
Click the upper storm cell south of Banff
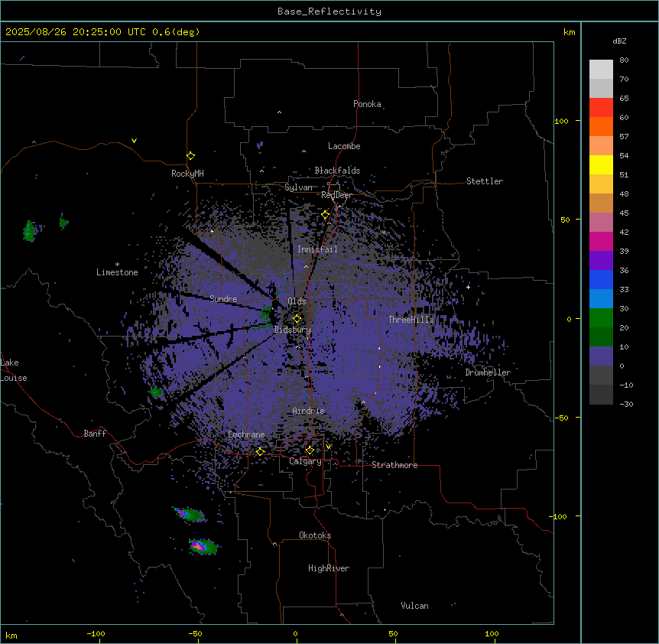pos(190,514)
